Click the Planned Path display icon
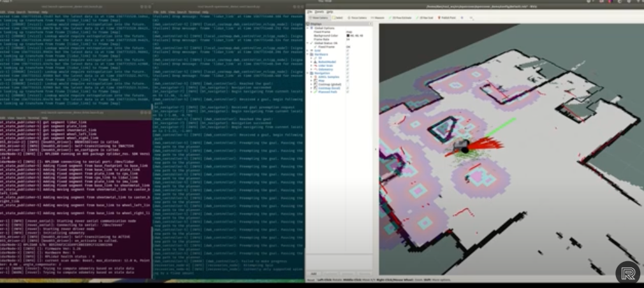The height and width of the screenshot is (288, 644). coord(316,92)
